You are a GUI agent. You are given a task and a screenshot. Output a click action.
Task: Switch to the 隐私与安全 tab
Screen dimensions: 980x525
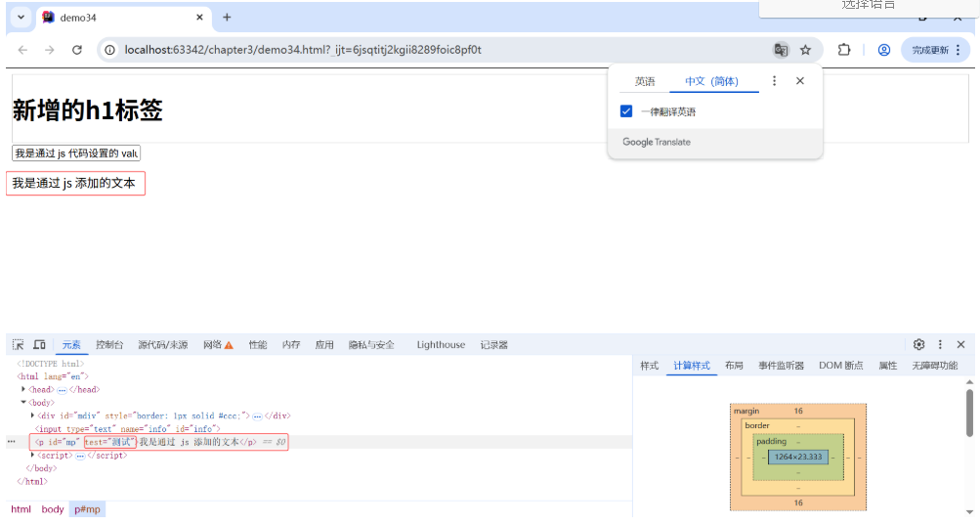coord(371,345)
